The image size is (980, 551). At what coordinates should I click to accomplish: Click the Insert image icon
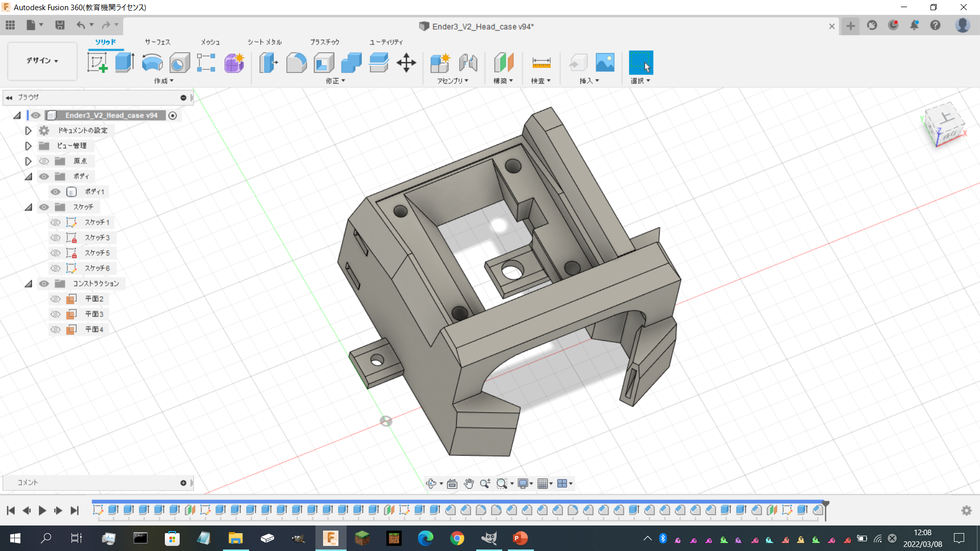click(x=605, y=63)
